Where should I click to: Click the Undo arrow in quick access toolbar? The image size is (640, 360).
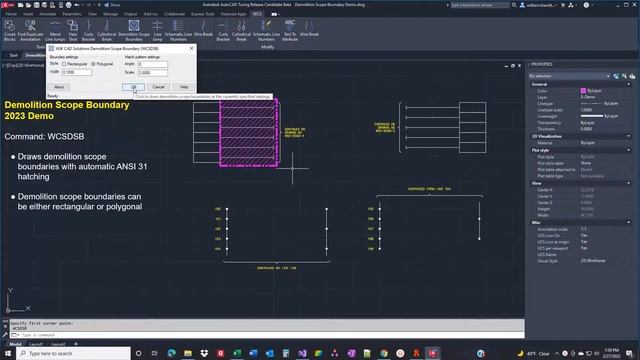pos(77,5)
